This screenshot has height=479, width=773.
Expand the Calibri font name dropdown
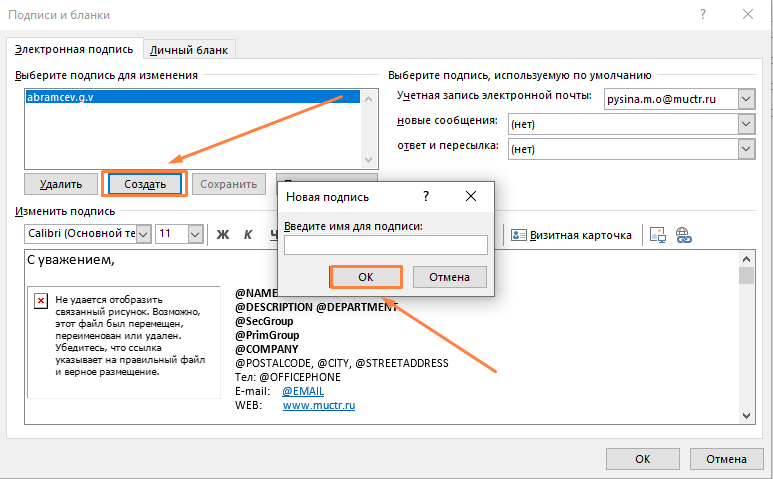pos(143,234)
